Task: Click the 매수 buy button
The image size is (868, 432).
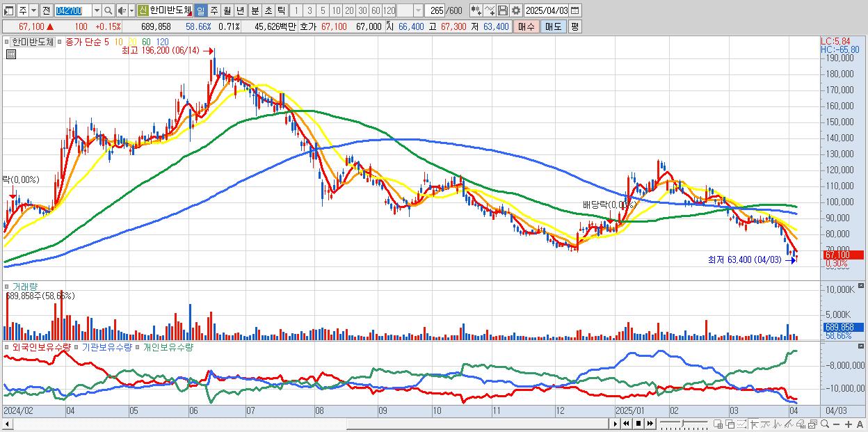Action: coord(526,26)
